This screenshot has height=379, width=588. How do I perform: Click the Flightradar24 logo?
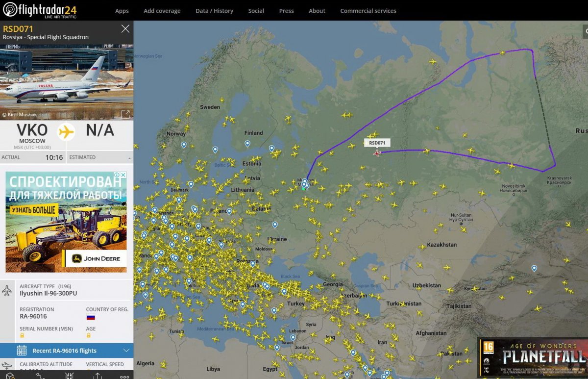(40, 10)
